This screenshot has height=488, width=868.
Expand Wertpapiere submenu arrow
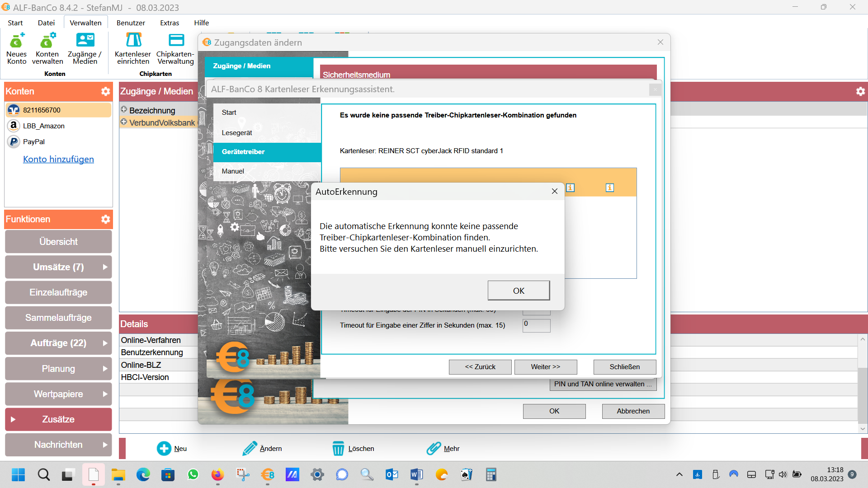(105, 394)
